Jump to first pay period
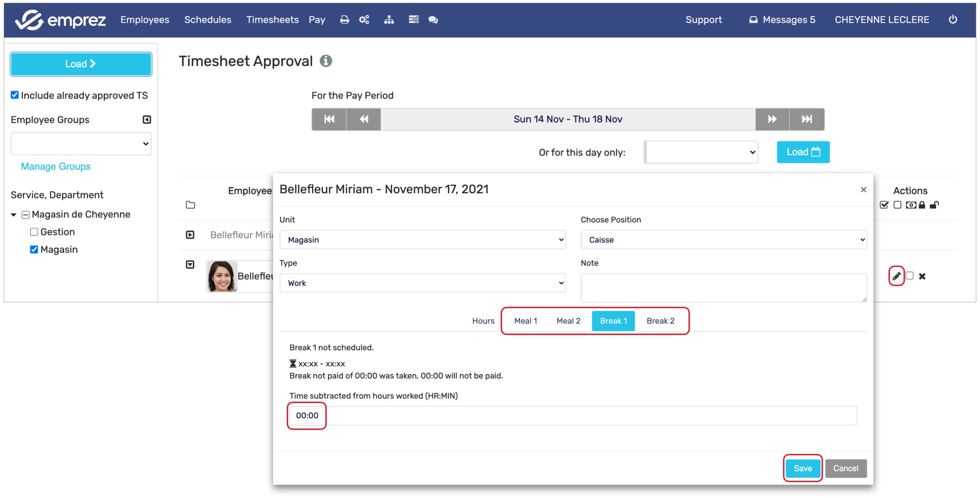 pos(329,119)
